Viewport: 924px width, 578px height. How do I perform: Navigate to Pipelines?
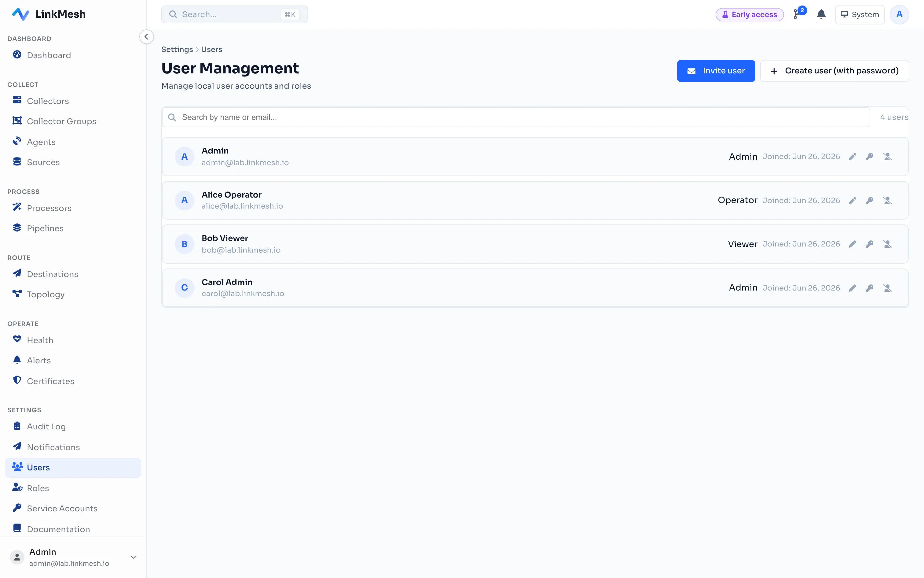[72, 228]
